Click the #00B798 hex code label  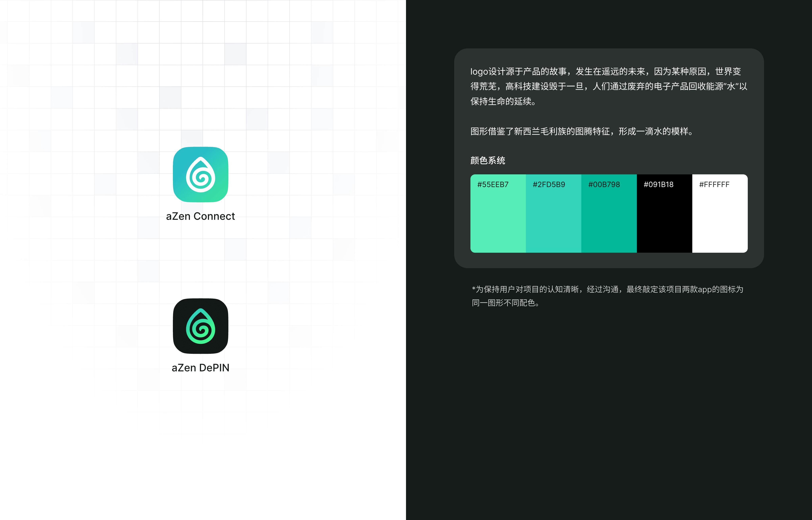(604, 184)
